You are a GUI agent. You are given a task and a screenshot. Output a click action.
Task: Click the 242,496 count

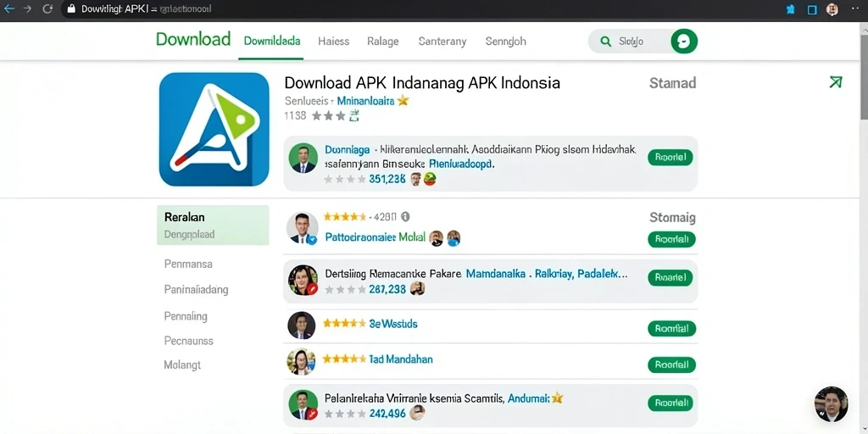(387, 414)
